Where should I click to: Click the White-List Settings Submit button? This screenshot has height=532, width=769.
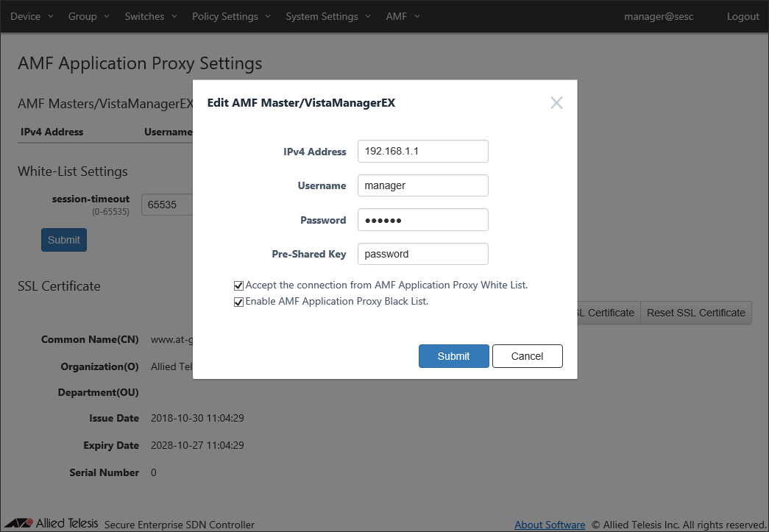coord(64,240)
